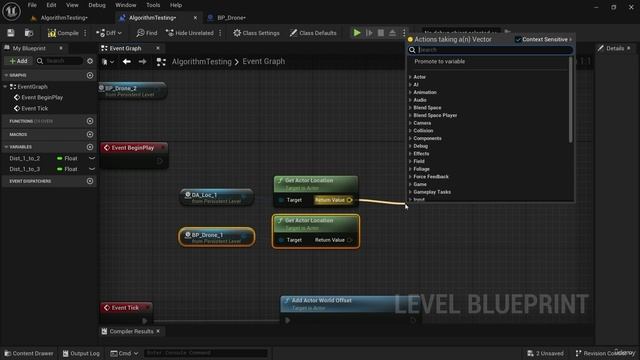Click the Browse to asset icon
This screenshot has width=640, height=360.
(x=29, y=33)
